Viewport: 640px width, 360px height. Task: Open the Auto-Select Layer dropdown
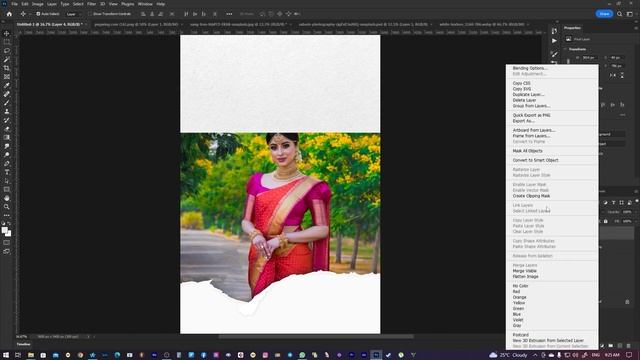pos(73,14)
